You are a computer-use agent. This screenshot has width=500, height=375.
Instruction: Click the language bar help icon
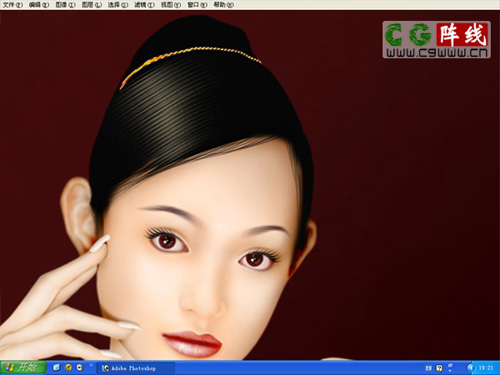click(x=439, y=368)
